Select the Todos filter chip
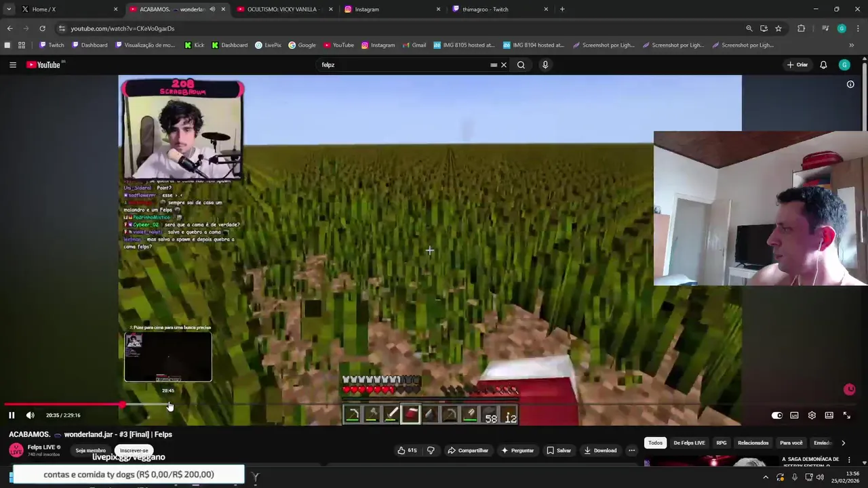The height and width of the screenshot is (488, 868). [655, 443]
